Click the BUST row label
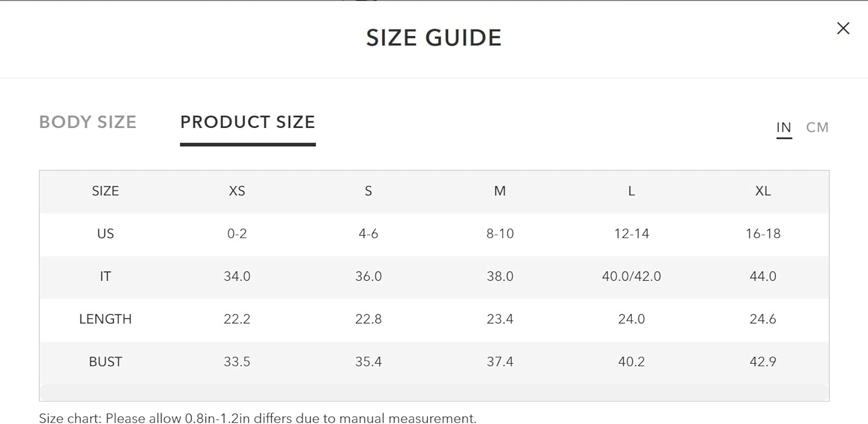868x424 pixels. [x=105, y=362]
